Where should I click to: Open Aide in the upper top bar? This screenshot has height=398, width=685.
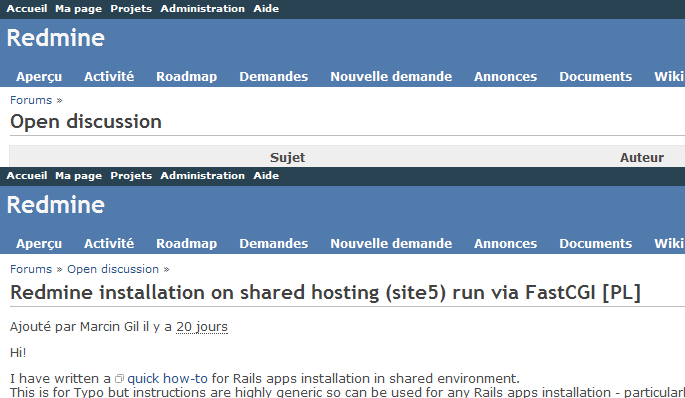(266, 8)
